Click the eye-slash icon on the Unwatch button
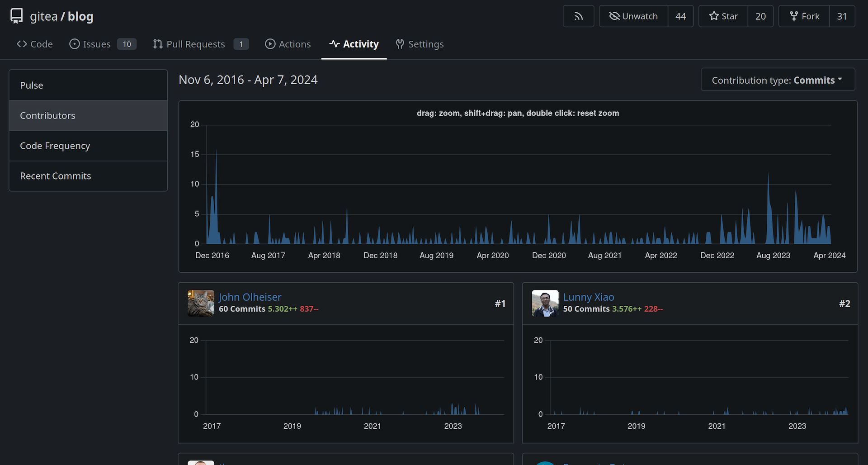The image size is (868, 465). coord(614,16)
